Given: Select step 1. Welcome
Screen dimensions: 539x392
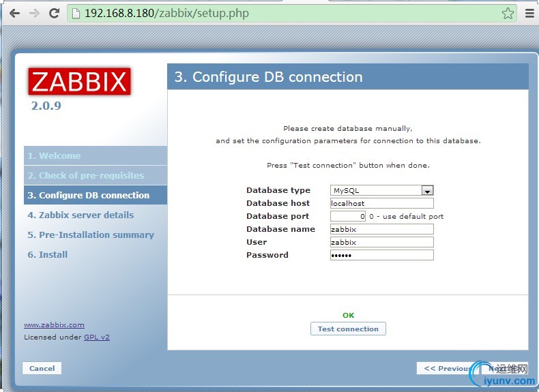Looking at the screenshot, I should [96, 155].
